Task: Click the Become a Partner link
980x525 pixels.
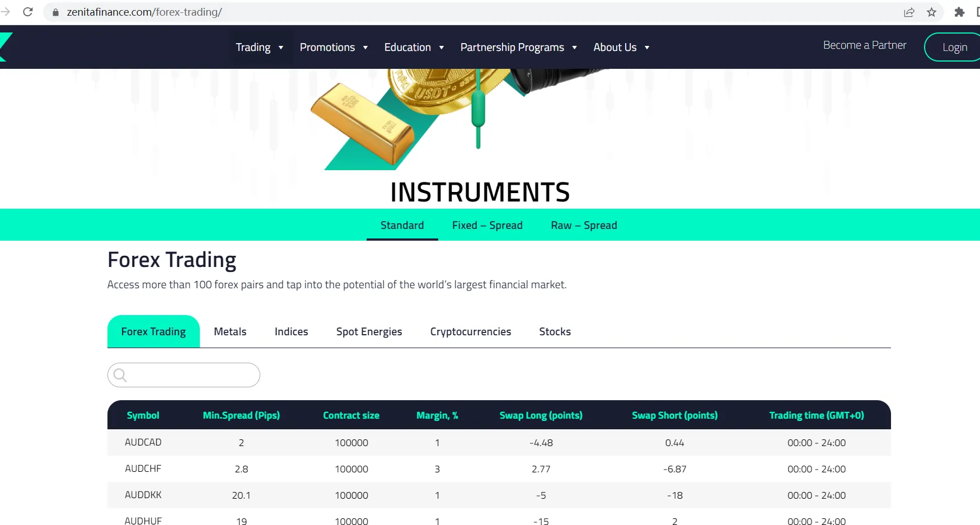Action: (x=865, y=45)
